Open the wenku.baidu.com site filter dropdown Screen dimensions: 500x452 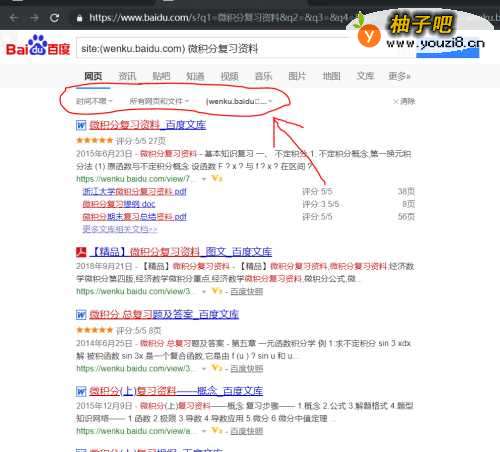[239, 101]
